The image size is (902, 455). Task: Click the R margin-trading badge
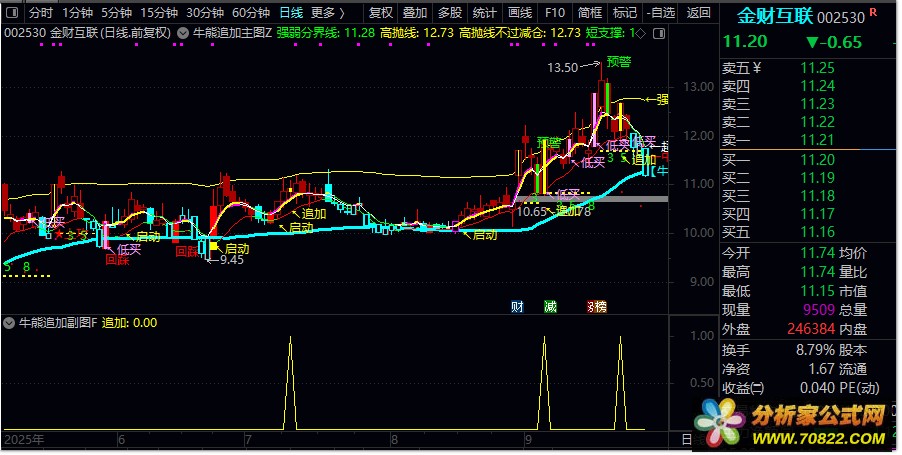click(x=874, y=12)
